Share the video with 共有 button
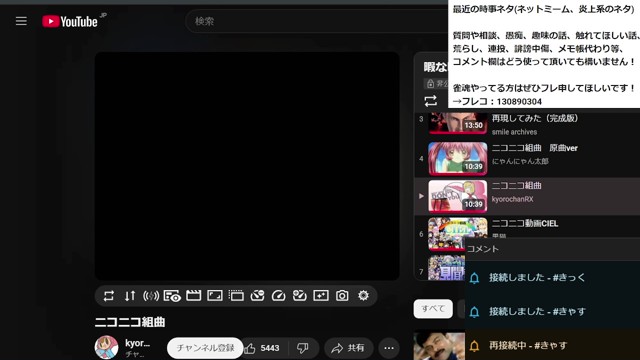Image resolution: width=640 pixels, height=360 pixels. tap(349, 348)
